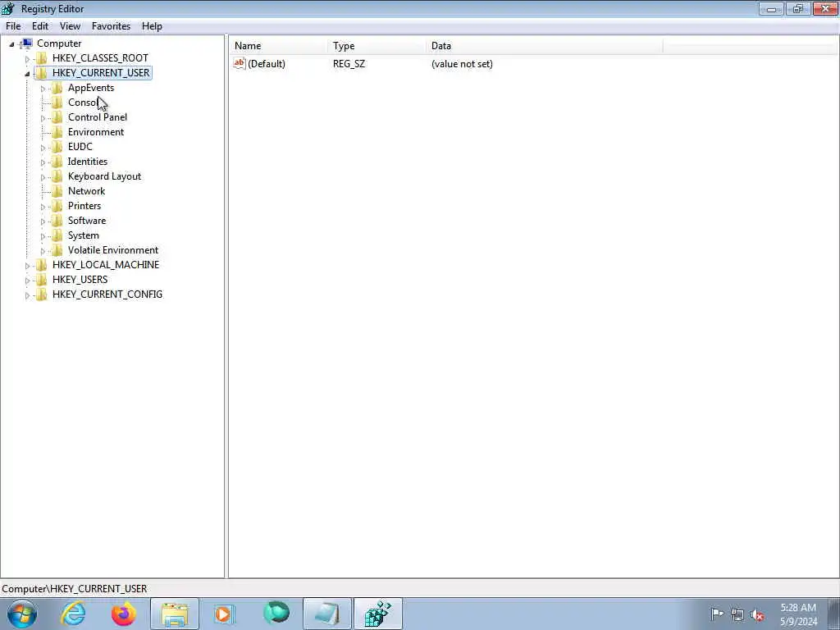
Task: Select the (Default) value name
Action: click(x=267, y=64)
